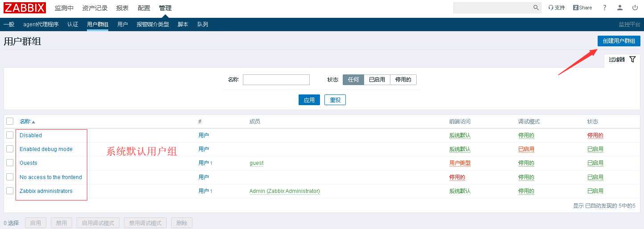Screen dimensions: 644x229
Task: Go to 队列 submenu
Action: pos(203,25)
